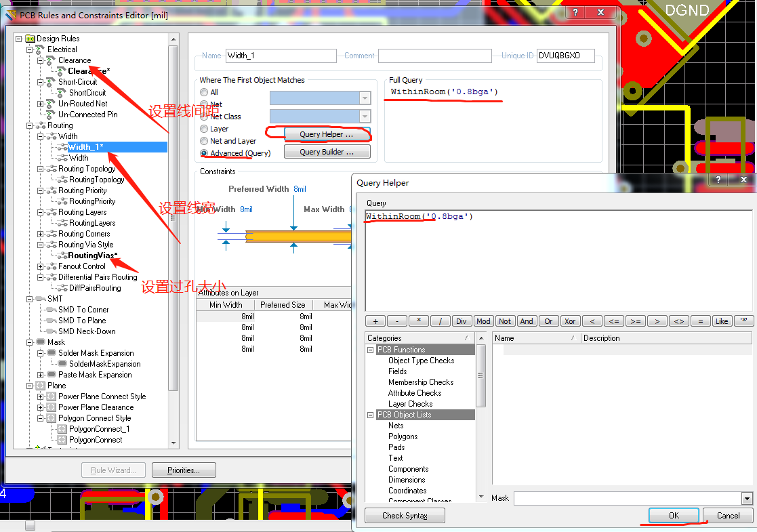The width and height of the screenshot is (757, 532).
Task: Click the Fanout Control rule icon
Action: tap(52, 266)
